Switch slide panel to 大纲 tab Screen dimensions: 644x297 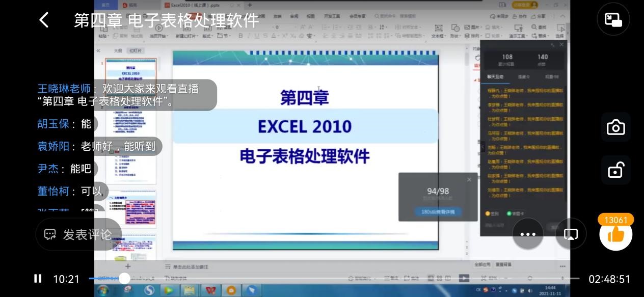pos(118,51)
